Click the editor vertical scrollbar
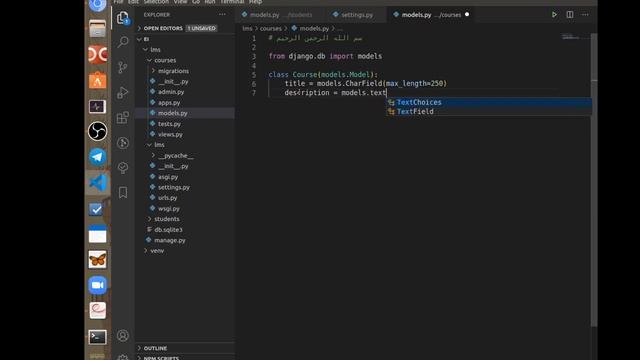 [x=594, y=180]
